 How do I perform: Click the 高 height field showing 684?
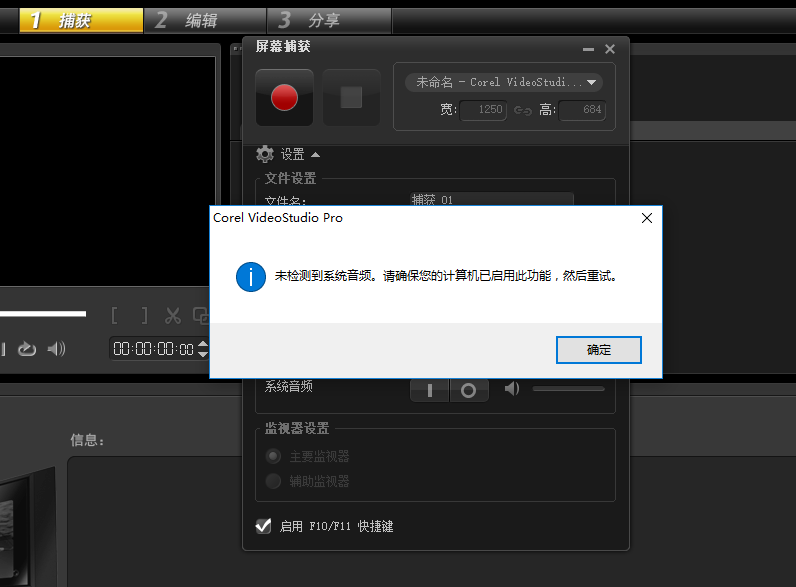(x=582, y=110)
